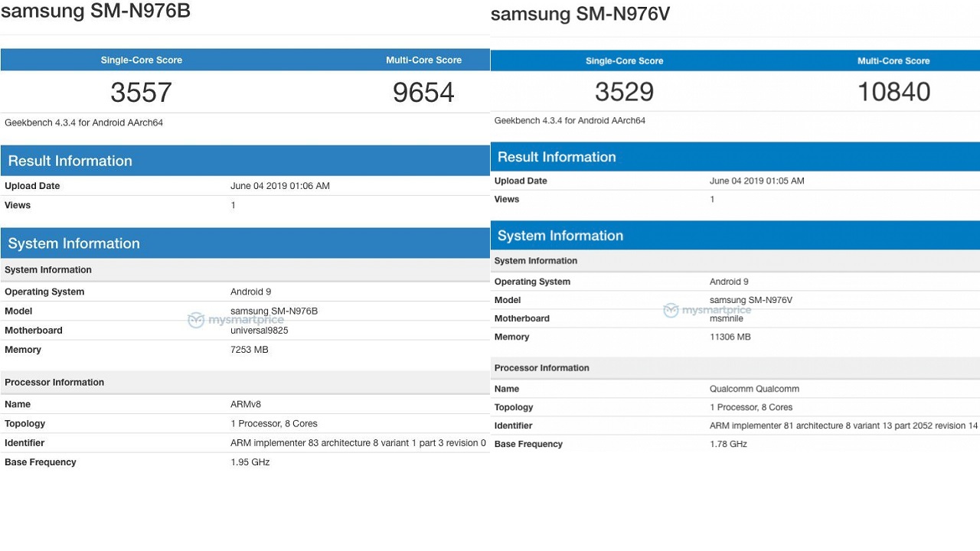This screenshot has height=551, width=980.
Task: Select upload date June 04 2019 01:06 AM
Action: point(280,186)
